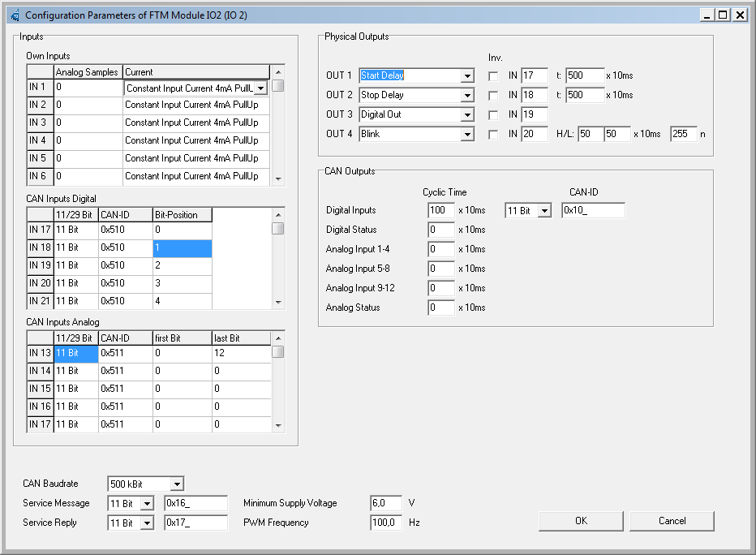This screenshot has height=555, width=756.
Task: Click the OUT 4 repeat count field showing 255
Action: [x=684, y=134]
